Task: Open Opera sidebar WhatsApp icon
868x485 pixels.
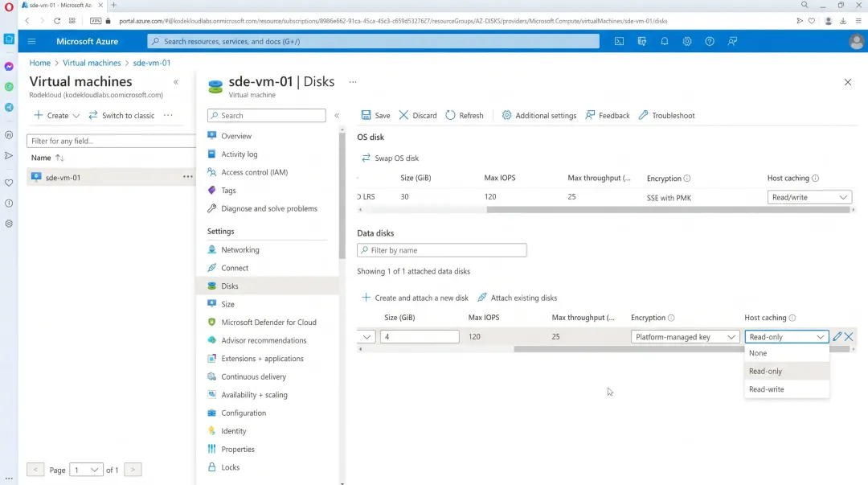Action: tap(9, 87)
